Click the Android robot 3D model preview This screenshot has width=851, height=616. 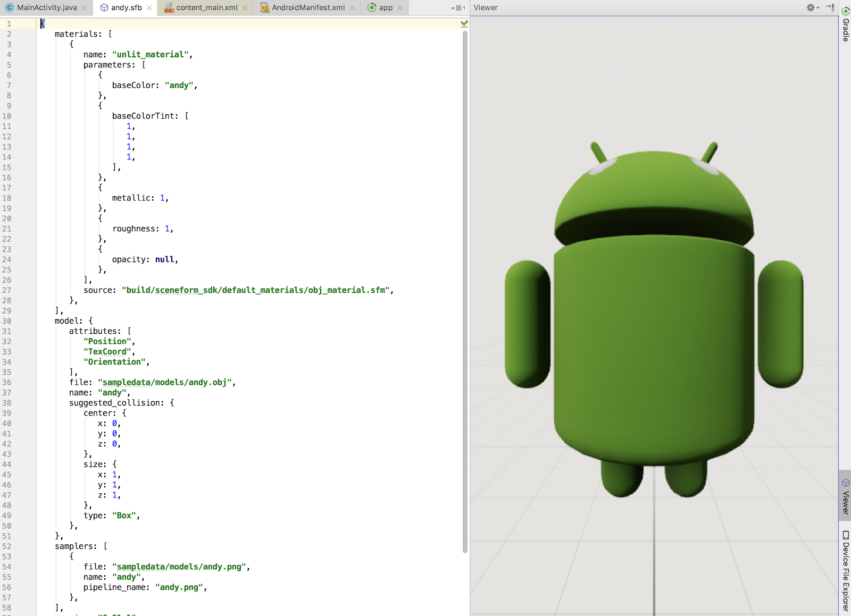point(654,319)
